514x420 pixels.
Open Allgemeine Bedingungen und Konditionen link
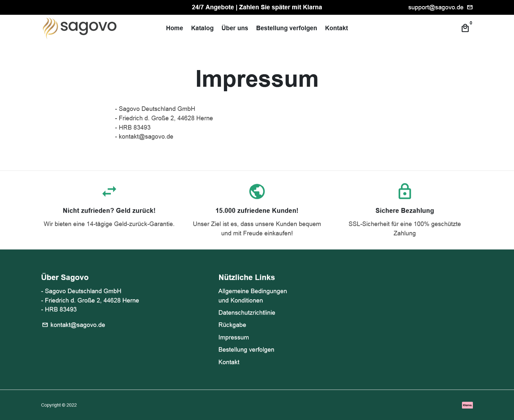click(x=253, y=296)
